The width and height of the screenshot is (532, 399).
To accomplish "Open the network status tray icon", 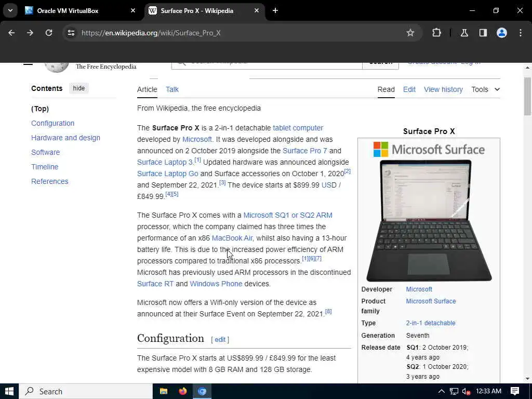I will point(454,392).
